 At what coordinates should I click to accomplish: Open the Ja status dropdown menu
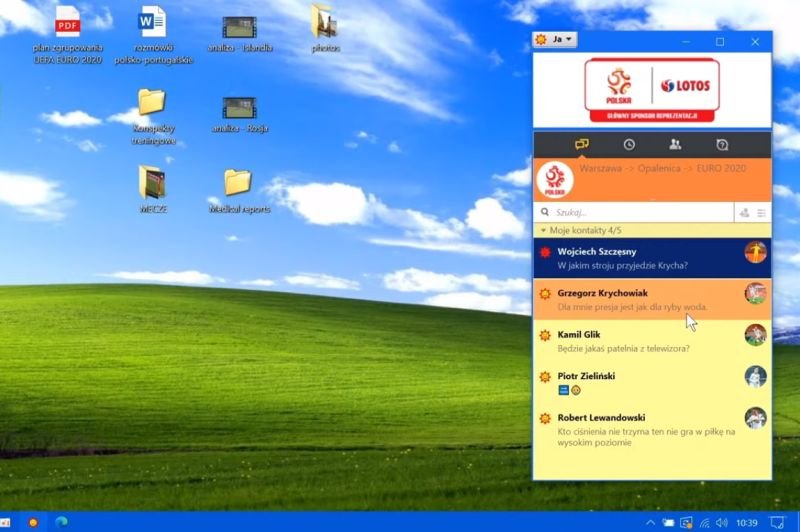[556, 40]
